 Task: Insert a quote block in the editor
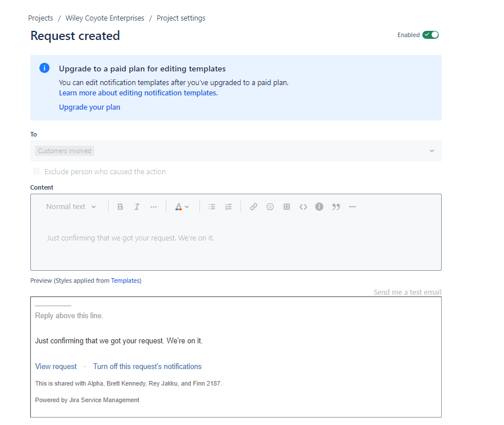pos(336,206)
